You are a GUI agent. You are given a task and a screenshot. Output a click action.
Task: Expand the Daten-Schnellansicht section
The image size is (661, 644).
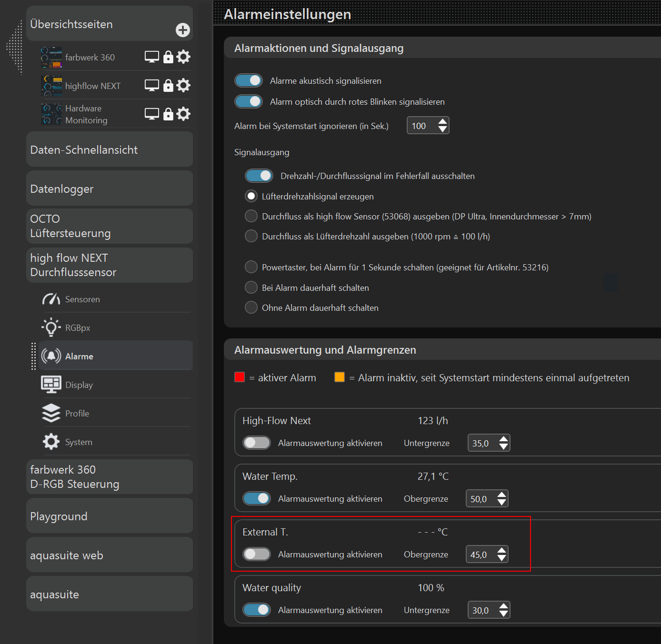[x=110, y=149]
